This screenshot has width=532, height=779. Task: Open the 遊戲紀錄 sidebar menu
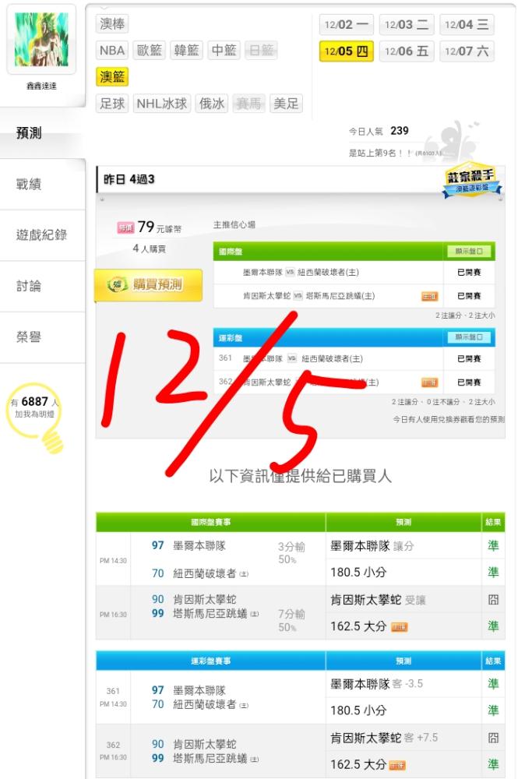coord(42,235)
